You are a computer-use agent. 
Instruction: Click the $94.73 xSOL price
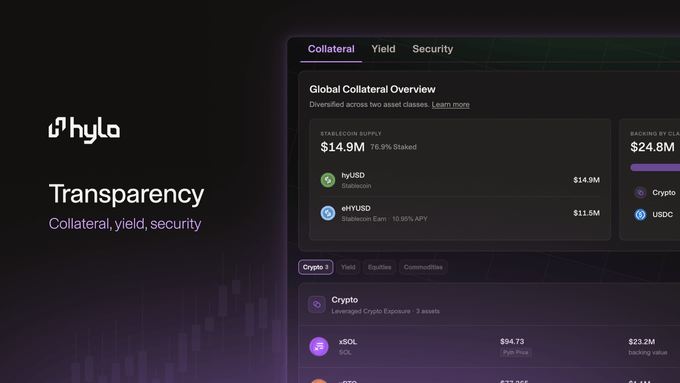pyautogui.click(x=512, y=341)
